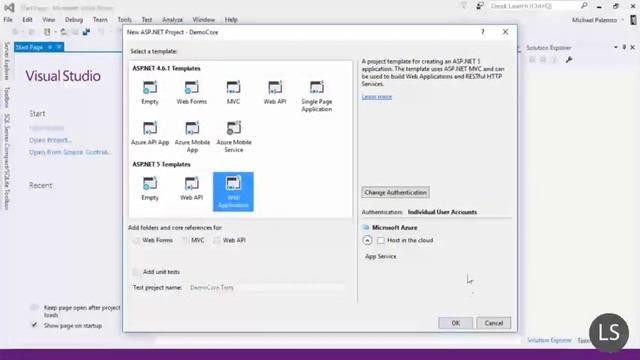
Task: Switch to Solution Explorer bottom tab
Action: 549,340
